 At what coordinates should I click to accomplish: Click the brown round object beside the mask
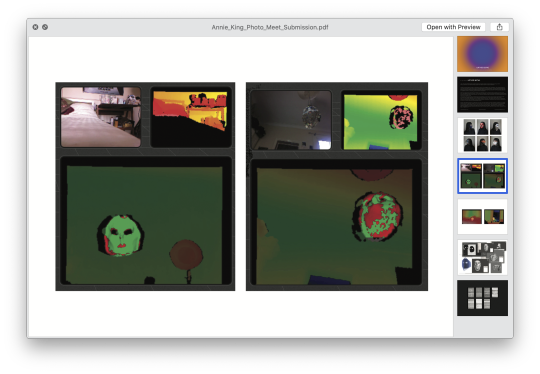click(186, 255)
